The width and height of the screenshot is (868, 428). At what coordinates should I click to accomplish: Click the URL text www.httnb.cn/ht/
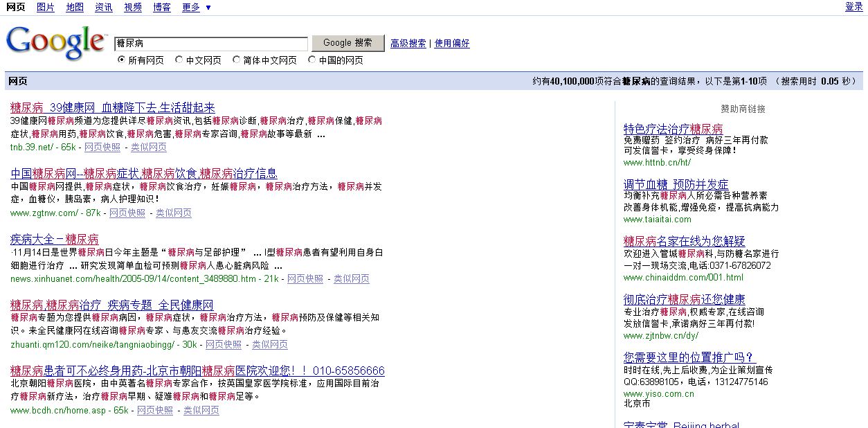click(657, 163)
